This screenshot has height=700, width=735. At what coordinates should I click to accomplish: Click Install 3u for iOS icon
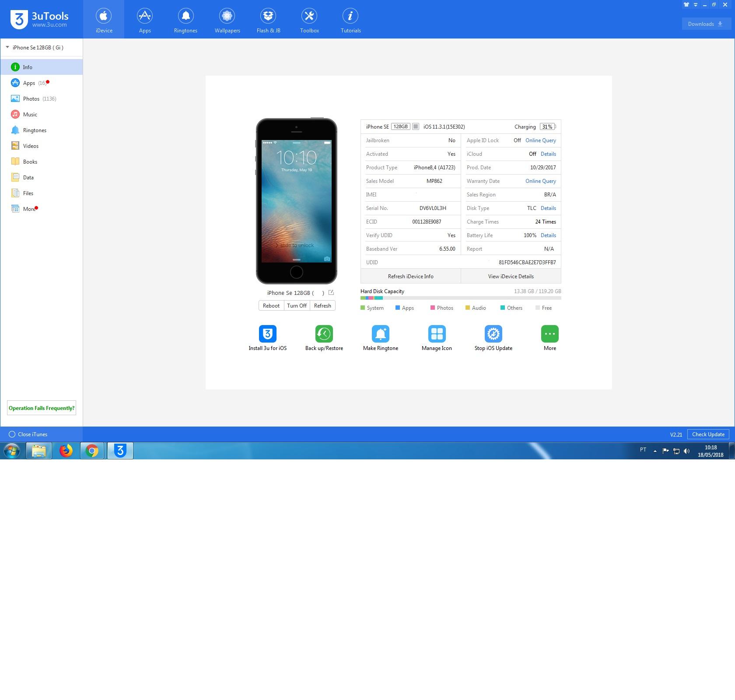pos(268,334)
